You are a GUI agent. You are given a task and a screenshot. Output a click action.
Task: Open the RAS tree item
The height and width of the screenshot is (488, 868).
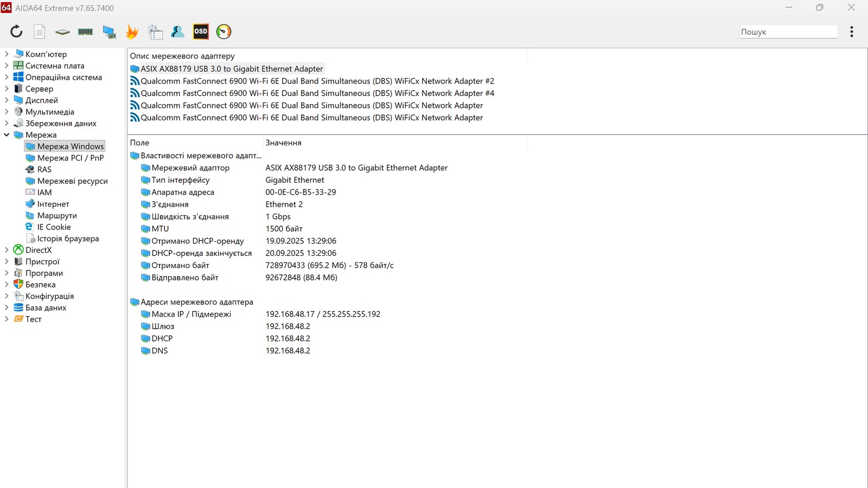pyautogui.click(x=39, y=169)
